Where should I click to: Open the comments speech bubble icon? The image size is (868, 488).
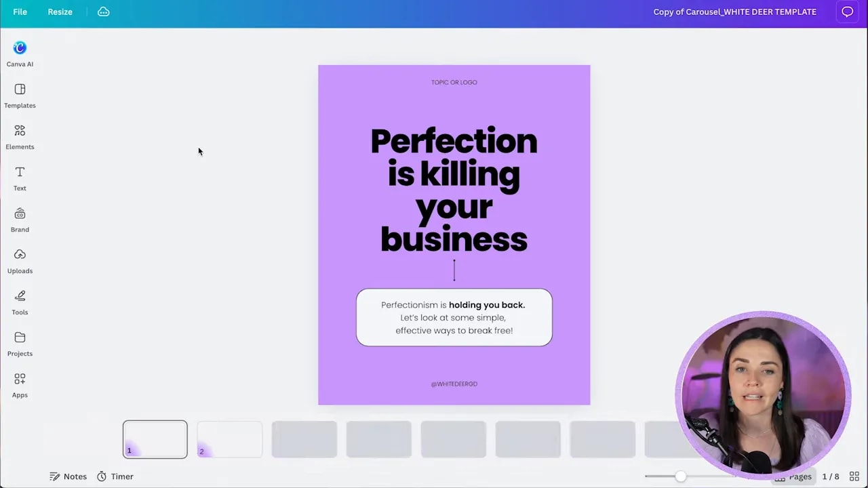(x=847, y=12)
